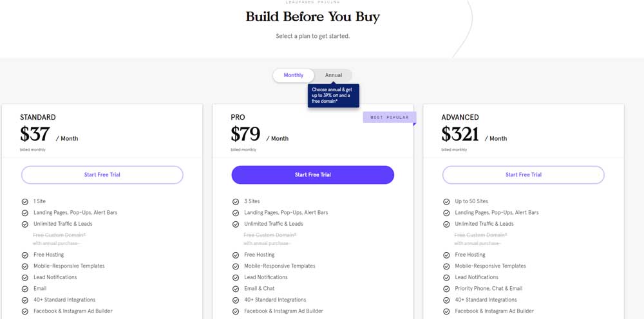Click Standard's strikethrough Free Custom Domain text
The height and width of the screenshot is (319, 644).
pos(59,235)
